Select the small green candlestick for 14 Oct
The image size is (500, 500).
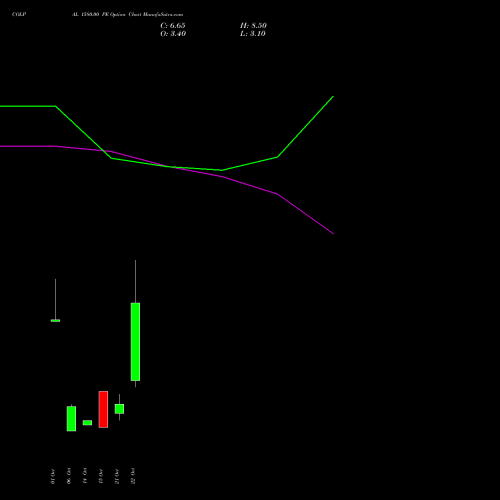pyautogui.click(x=87, y=423)
